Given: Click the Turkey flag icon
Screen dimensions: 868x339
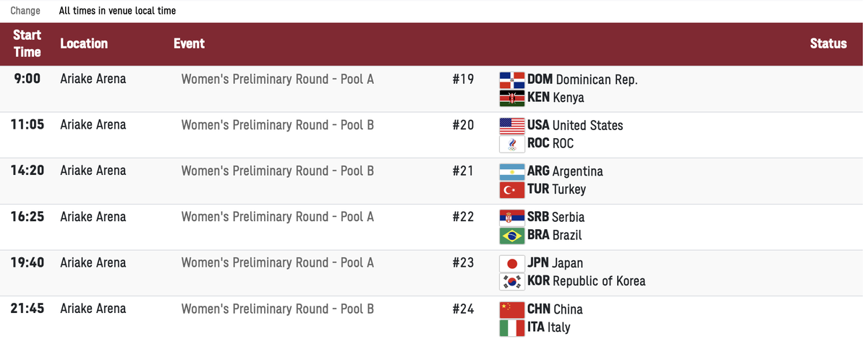Looking at the screenshot, I should [512, 189].
